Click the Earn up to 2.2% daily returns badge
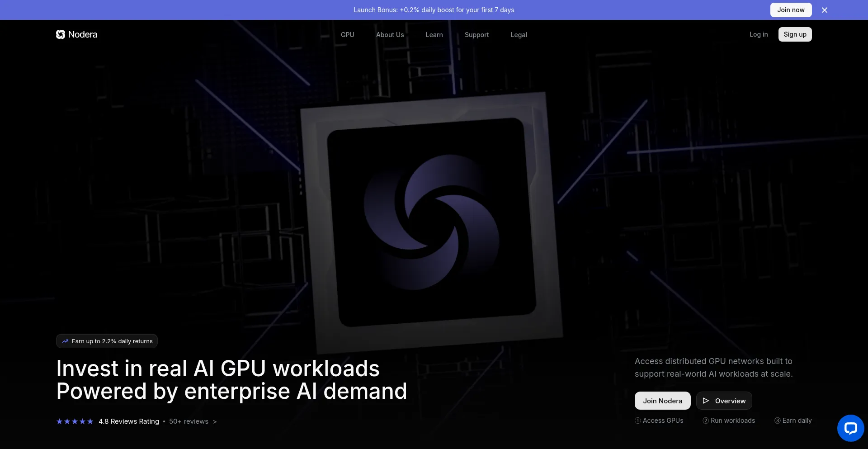868x449 pixels. (107, 341)
